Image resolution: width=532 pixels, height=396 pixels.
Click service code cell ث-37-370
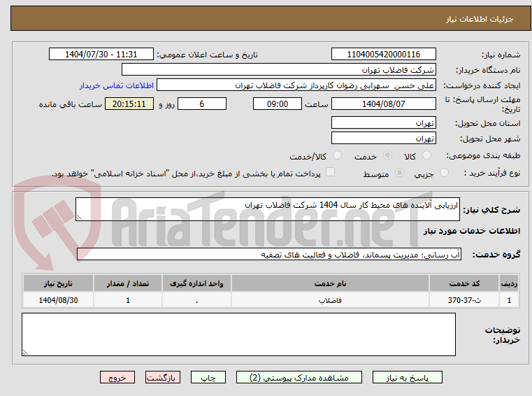click(x=464, y=300)
